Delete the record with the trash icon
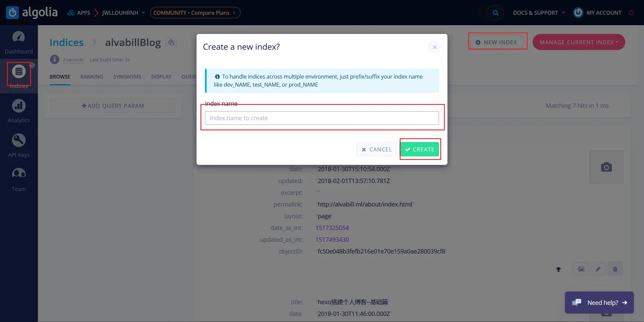 pos(615,269)
